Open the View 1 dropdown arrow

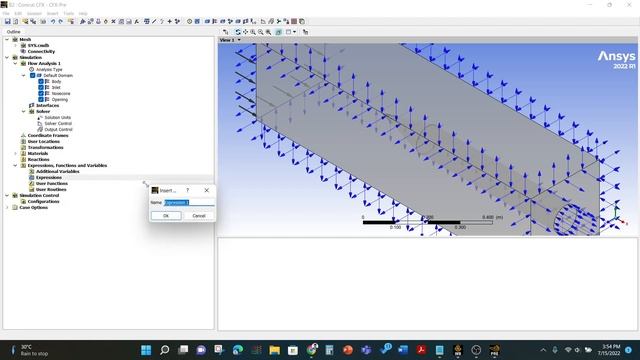coord(239,40)
